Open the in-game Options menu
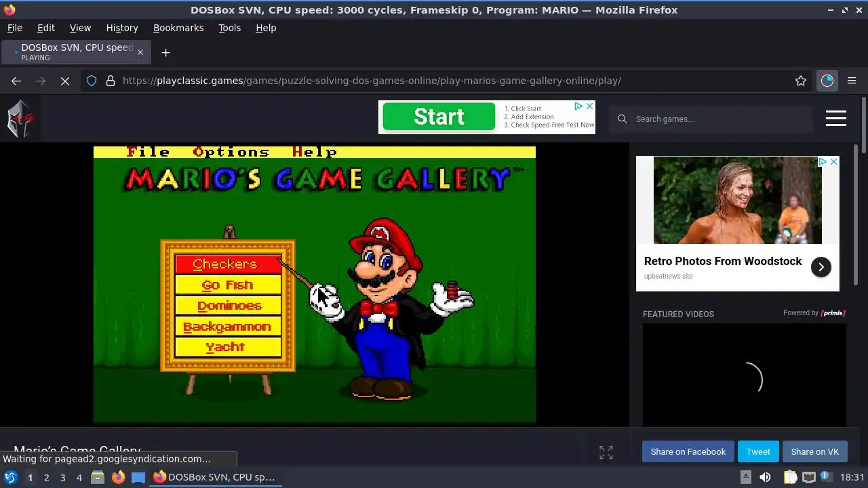 pyautogui.click(x=231, y=152)
